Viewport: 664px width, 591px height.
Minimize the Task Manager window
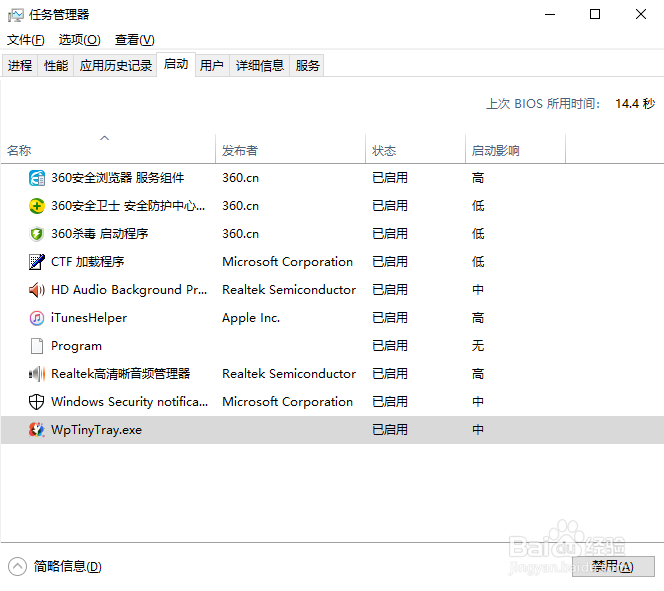[550, 14]
